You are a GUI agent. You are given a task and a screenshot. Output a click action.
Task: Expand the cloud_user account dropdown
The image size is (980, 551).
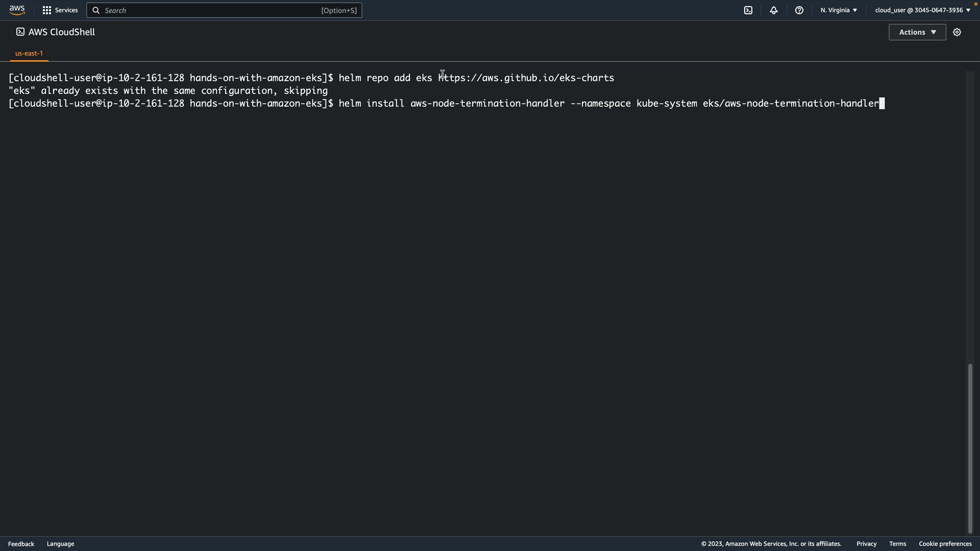(x=922, y=10)
